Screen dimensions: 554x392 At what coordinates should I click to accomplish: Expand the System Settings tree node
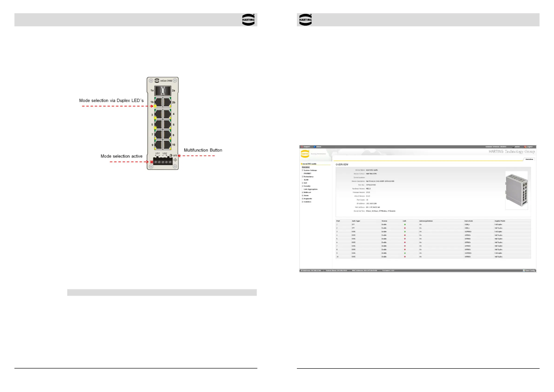click(x=302, y=170)
